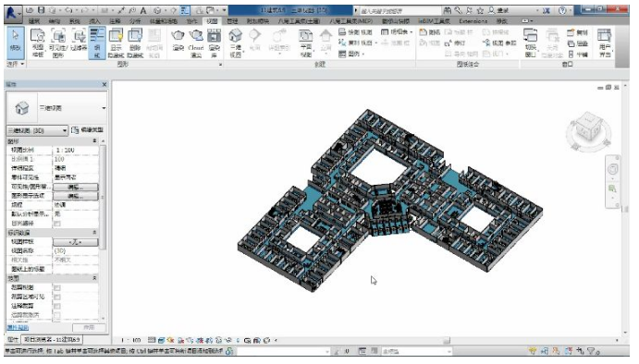The width and height of the screenshot is (639, 364).
Task: Click Revisions tool in ribbon
Action: pos(454,42)
